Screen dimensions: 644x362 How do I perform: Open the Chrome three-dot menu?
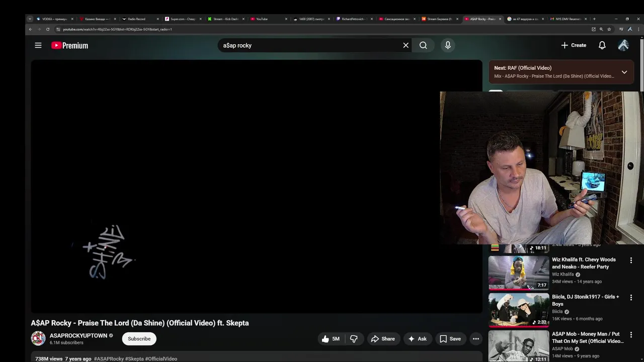(x=638, y=29)
